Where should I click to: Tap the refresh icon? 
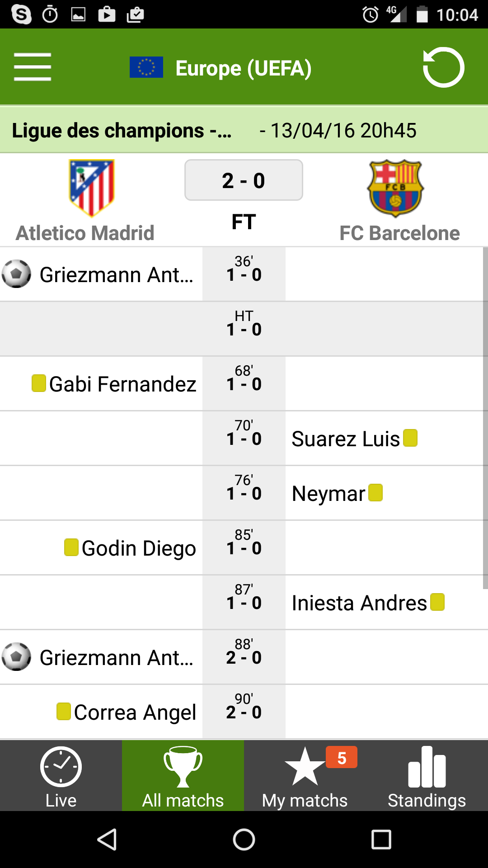click(443, 67)
